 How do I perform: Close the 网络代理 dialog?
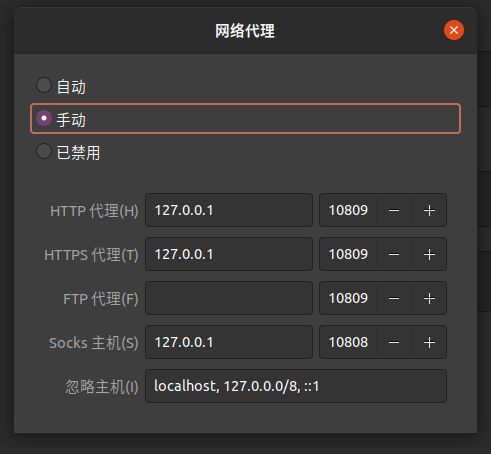tap(454, 30)
